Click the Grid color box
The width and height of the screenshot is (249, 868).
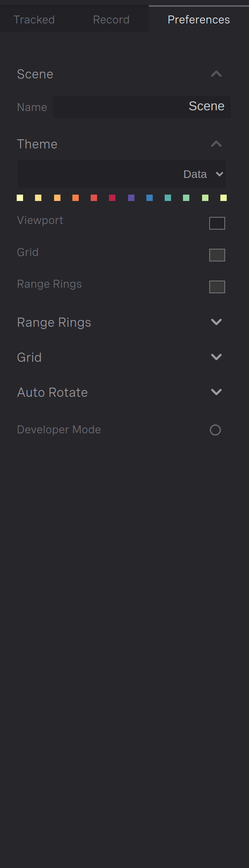(x=217, y=255)
